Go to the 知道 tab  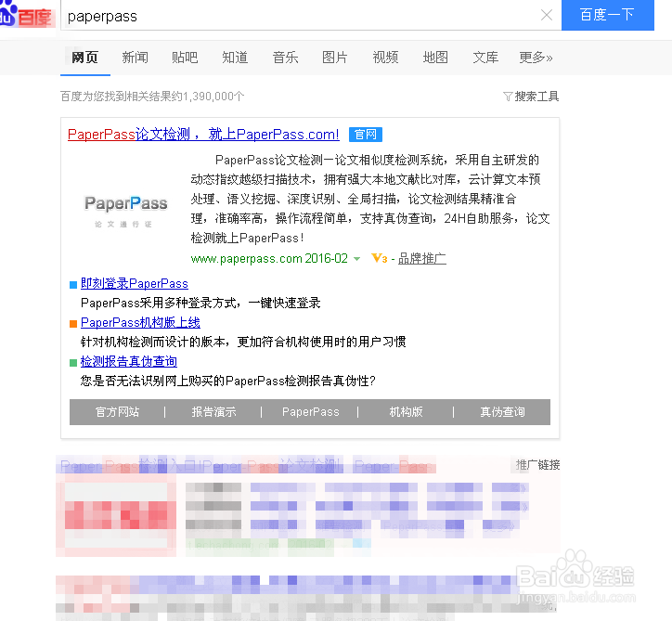coord(235,58)
